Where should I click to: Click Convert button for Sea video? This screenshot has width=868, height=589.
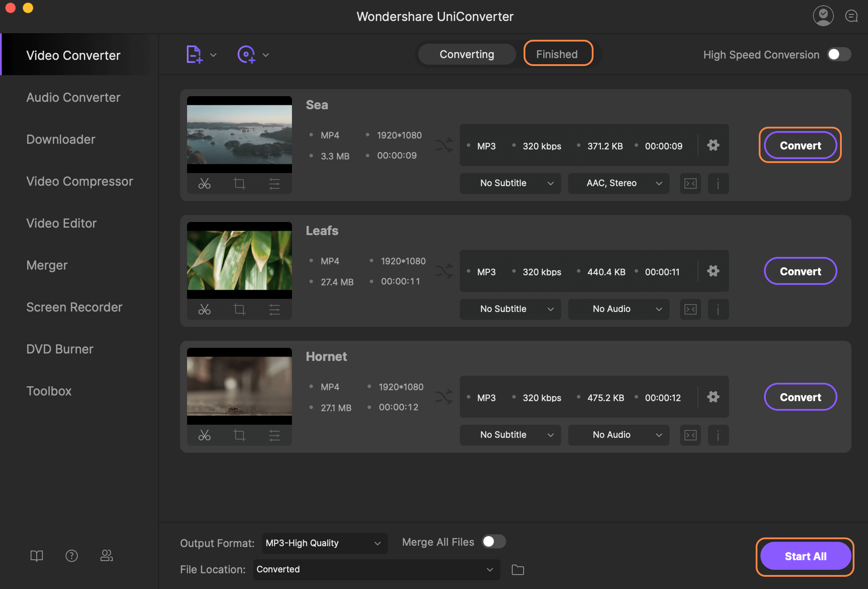(800, 145)
